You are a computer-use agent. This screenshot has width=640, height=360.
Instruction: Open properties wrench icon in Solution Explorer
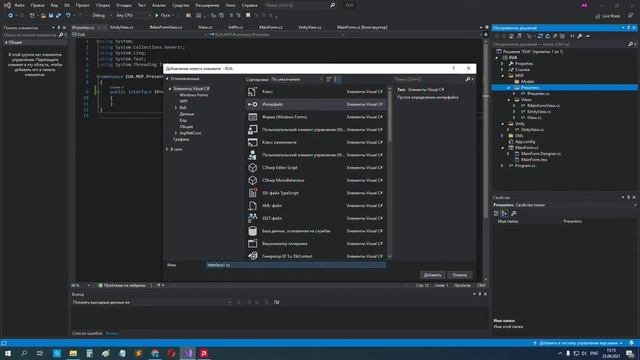pyautogui.click(x=580, y=36)
